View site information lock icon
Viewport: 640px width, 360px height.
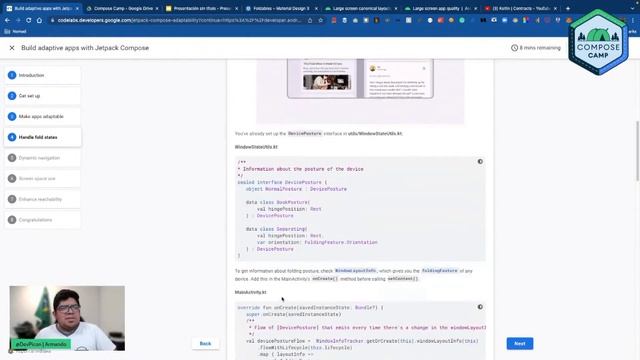52,20
